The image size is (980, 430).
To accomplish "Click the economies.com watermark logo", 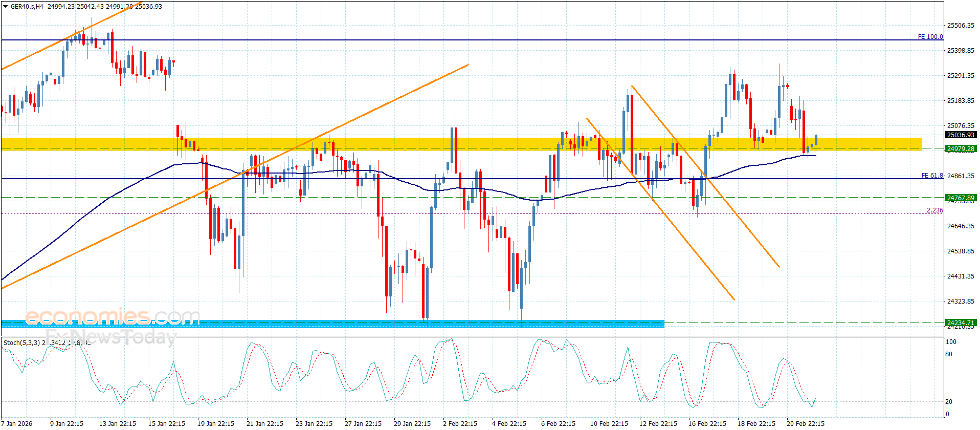I will click(113, 317).
